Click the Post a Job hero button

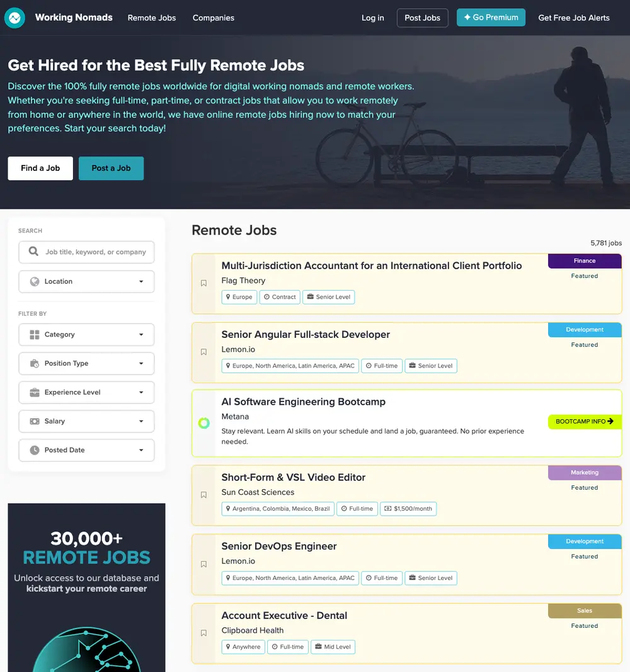point(111,168)
